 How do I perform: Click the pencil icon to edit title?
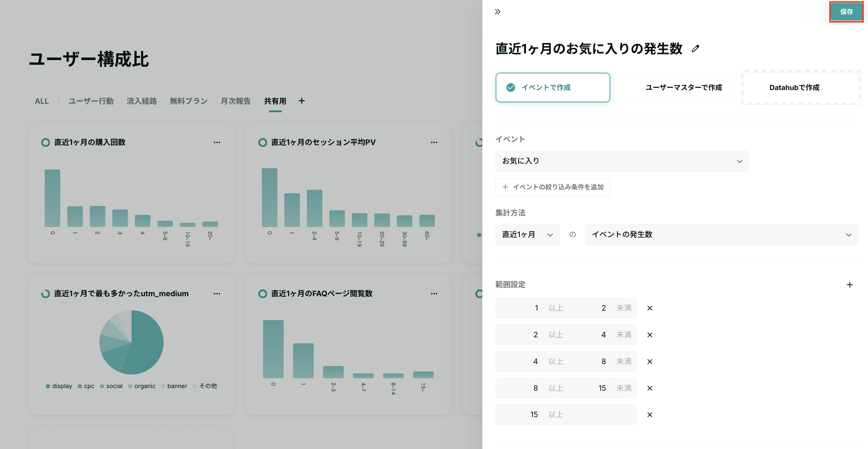click(695, 49)
